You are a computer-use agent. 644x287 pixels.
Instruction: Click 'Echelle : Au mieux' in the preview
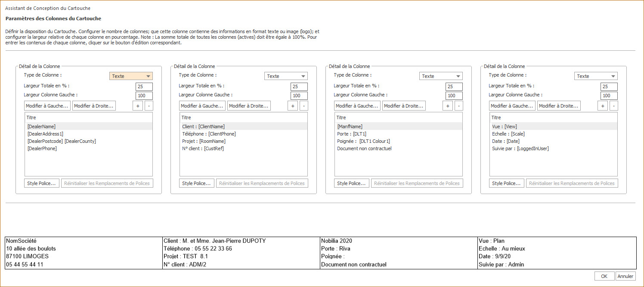(502, 249)
